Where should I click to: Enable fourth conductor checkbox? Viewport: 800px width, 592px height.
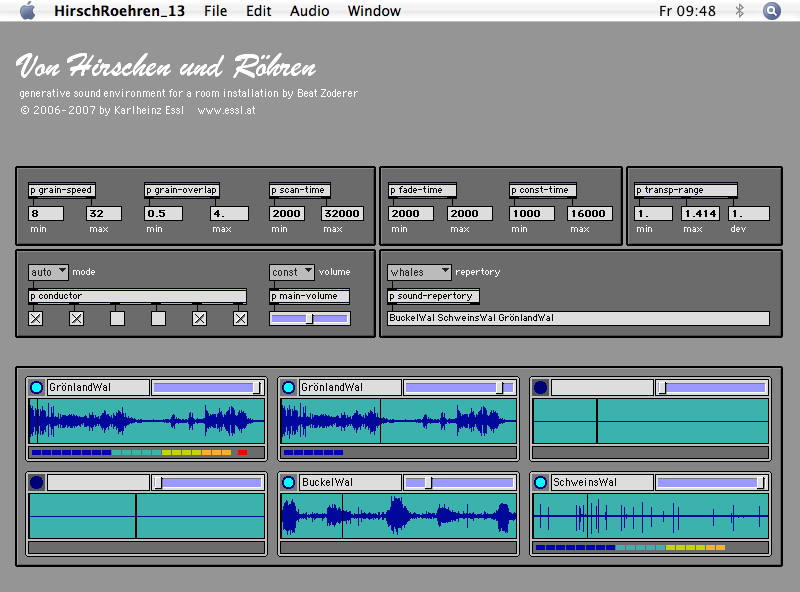pos(158,319)
